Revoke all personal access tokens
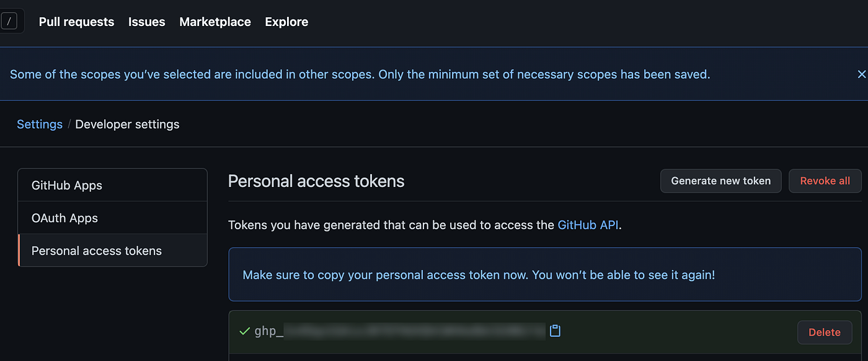Image resolution: width=868 pixels, height=361 pixels. pos(825,181)
